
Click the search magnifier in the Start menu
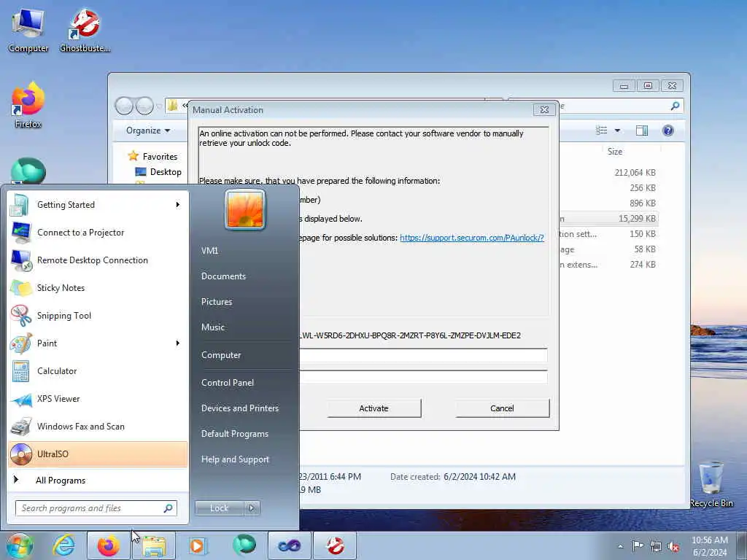coord(168,508)
